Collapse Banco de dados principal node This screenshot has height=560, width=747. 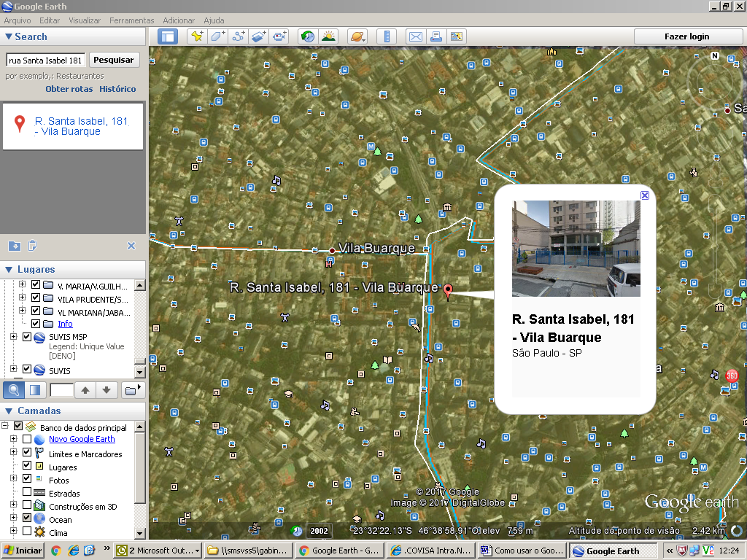5,426
